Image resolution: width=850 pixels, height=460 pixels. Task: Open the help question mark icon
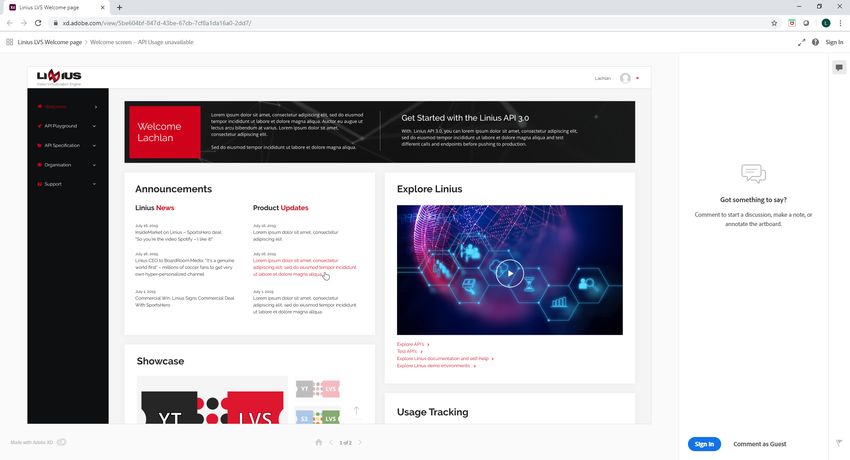click(x=815, y=42)
